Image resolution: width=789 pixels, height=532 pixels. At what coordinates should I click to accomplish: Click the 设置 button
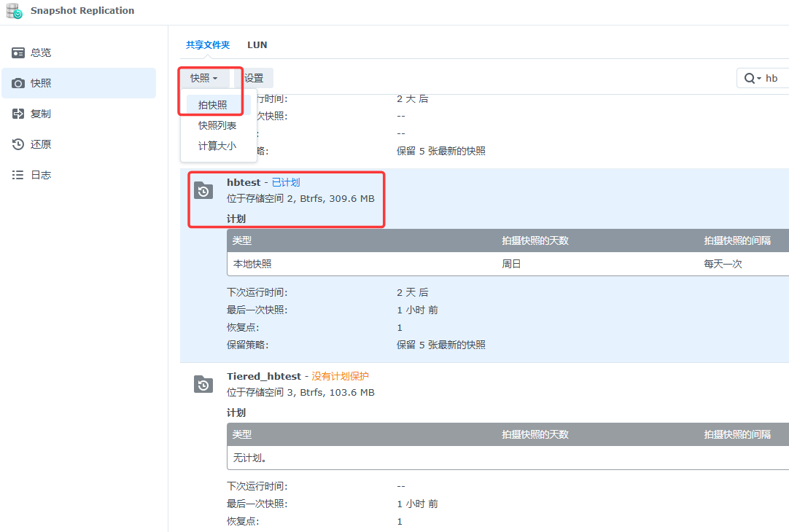(254, 78)
